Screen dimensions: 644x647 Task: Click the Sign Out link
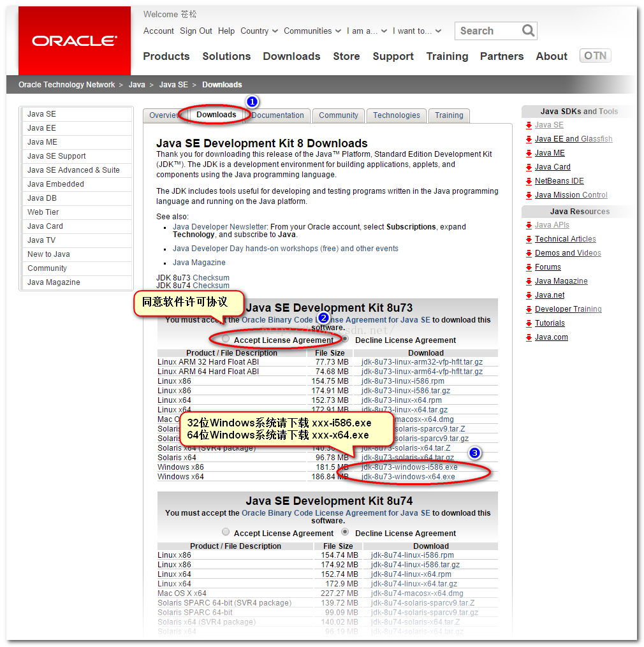[196, 31]
